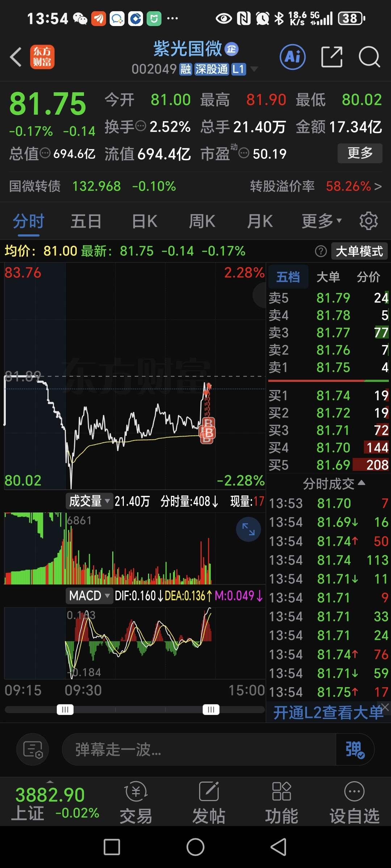
Task: Tap the 换手 info circle icon
Action: coord(140,126)
